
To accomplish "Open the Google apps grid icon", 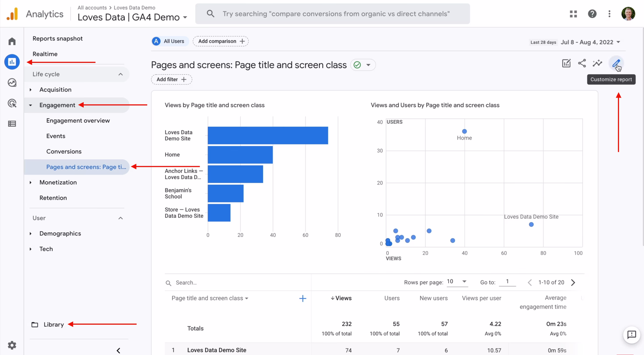I will click(x=573, y=14).
